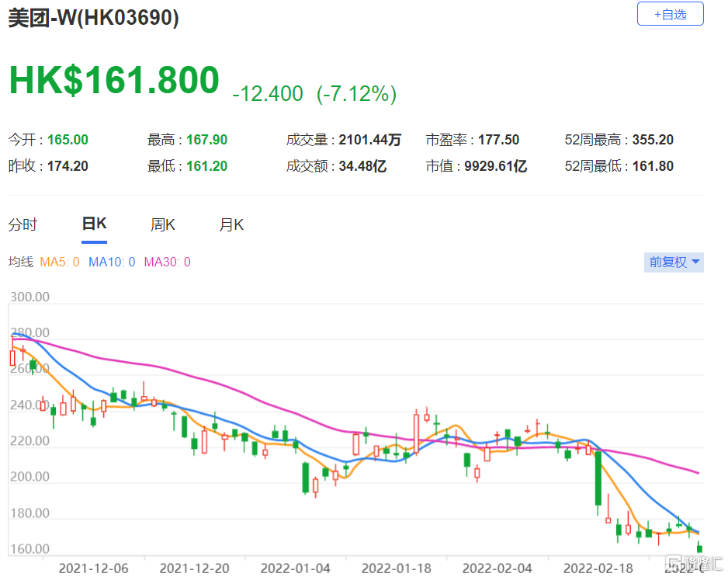Click the 昨收 value 174.20

(x=68, y=166)
